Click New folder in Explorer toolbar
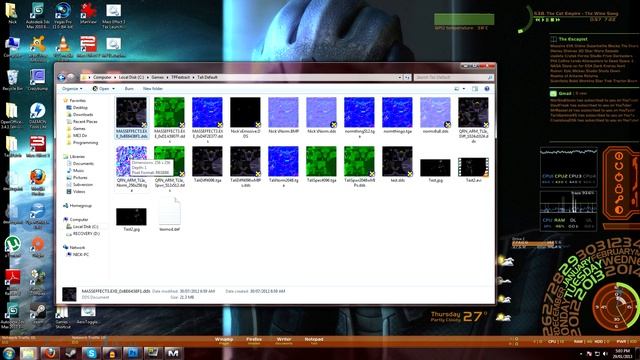The image size is (640, 360). tap(153, 89)
